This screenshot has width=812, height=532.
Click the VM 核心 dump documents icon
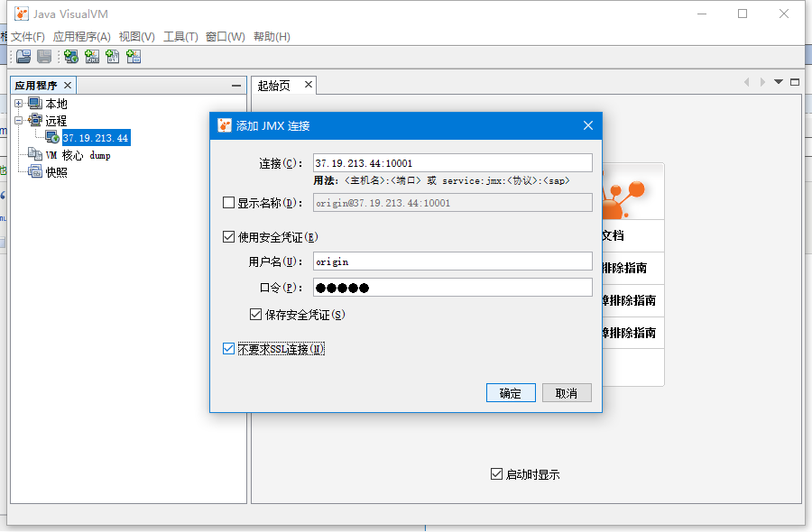35,154
